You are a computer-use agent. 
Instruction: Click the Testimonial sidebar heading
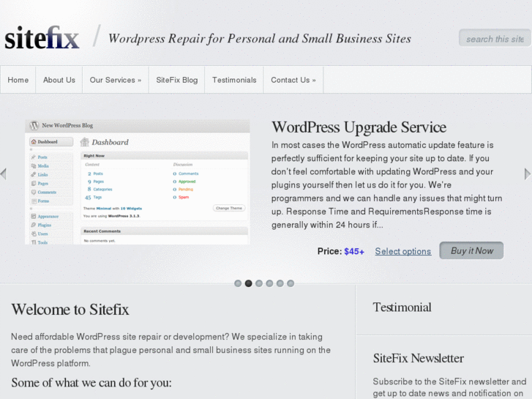[x=402, y=307]
